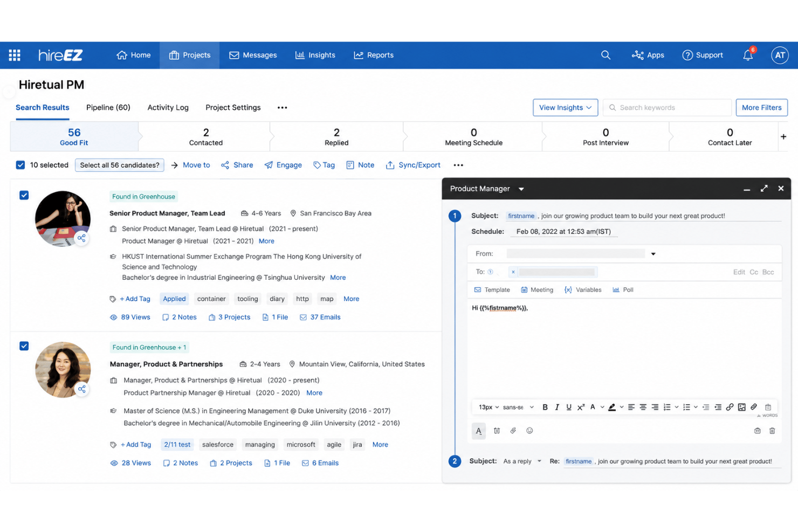The width and height of the screenshot is (798, 532).
Task: Align email text left
Action: pos(631,407)
